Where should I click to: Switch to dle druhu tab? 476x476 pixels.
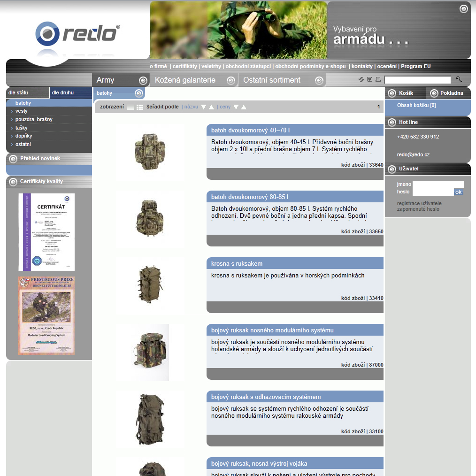pyautogui.click(x=71, y=93)
